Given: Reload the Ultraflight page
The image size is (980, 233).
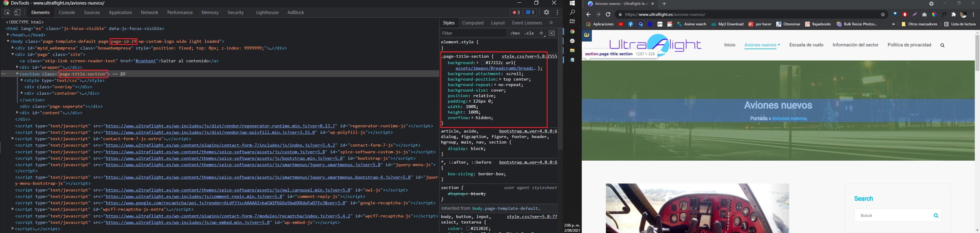Looking at the screenshot, I should click(x=608, y=15).
